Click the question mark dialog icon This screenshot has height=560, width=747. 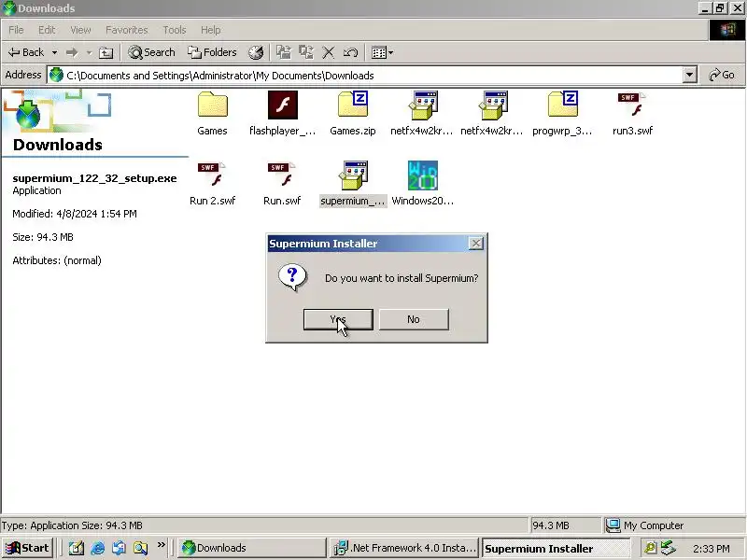292,277
